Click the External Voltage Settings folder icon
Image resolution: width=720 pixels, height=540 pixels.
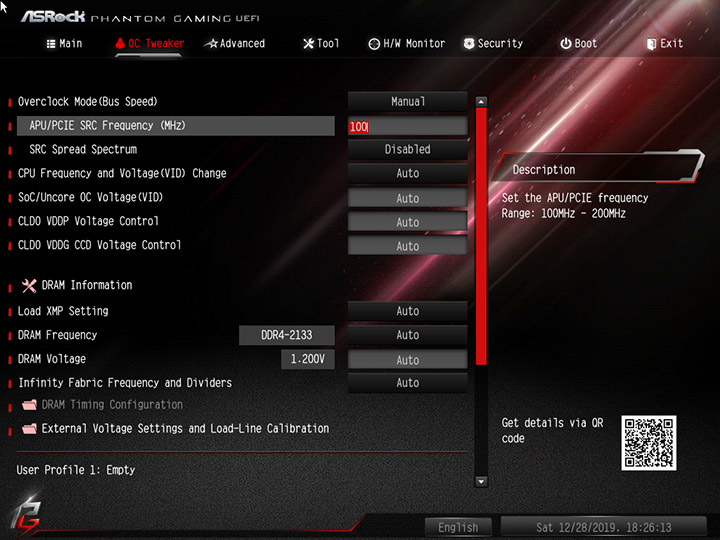[x=29, y=428]
